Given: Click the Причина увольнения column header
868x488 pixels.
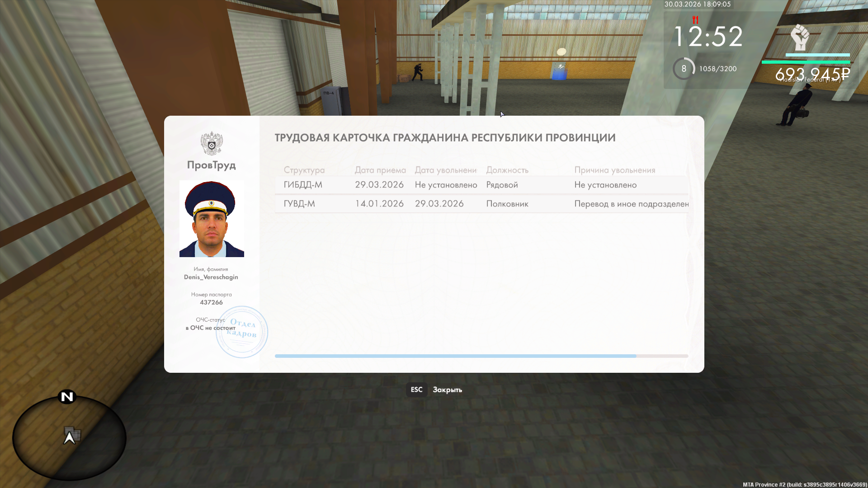Looking at the screenshot, I should click(614, 170).
